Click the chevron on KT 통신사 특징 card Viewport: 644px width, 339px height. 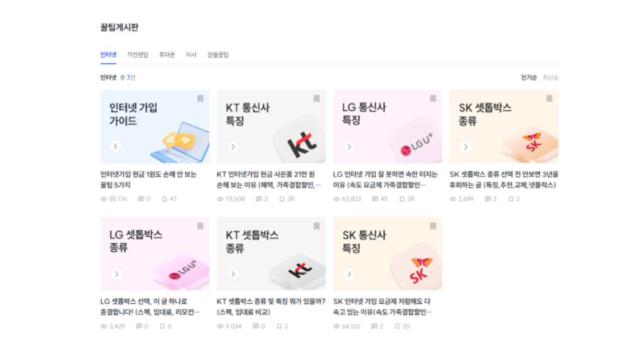pos(233,147)
